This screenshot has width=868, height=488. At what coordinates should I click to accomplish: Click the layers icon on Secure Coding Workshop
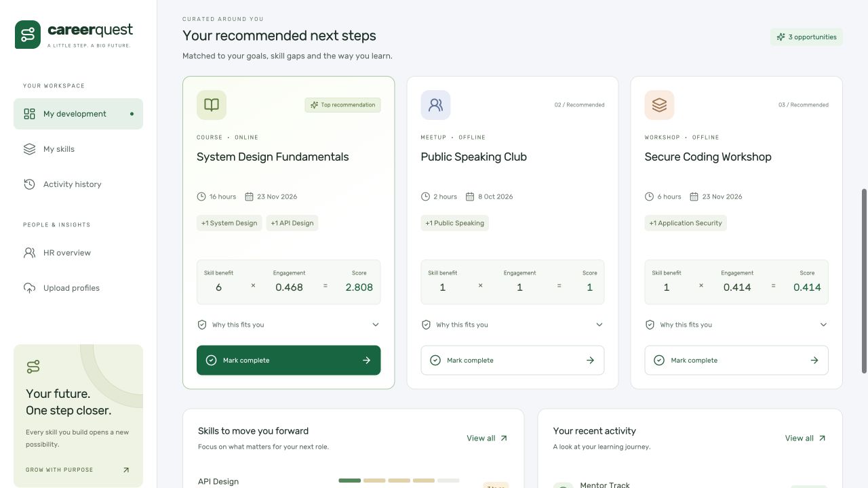click(x=659, y=105)
